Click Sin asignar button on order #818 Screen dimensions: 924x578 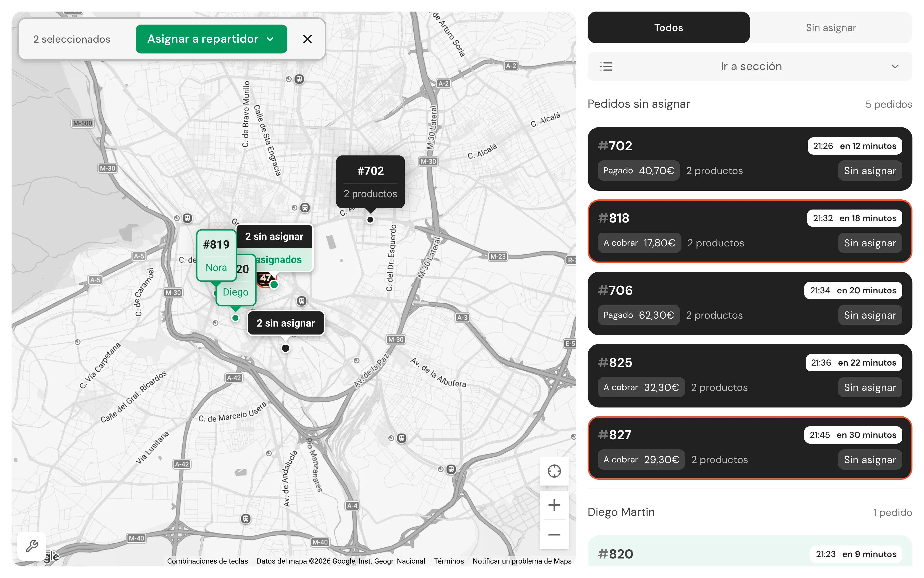click(x=870, y=243)
